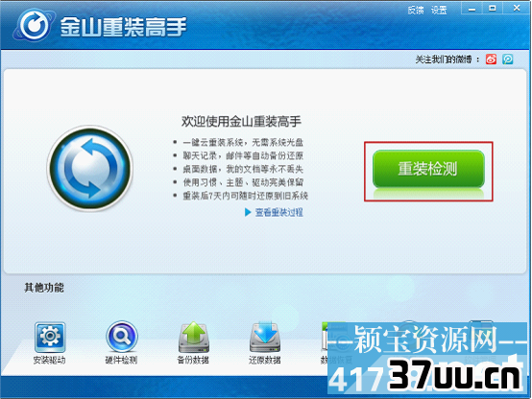This screenshot has height=399, width=532.
Task: Open the 设置 settings menu
Action: click(439, 11)
